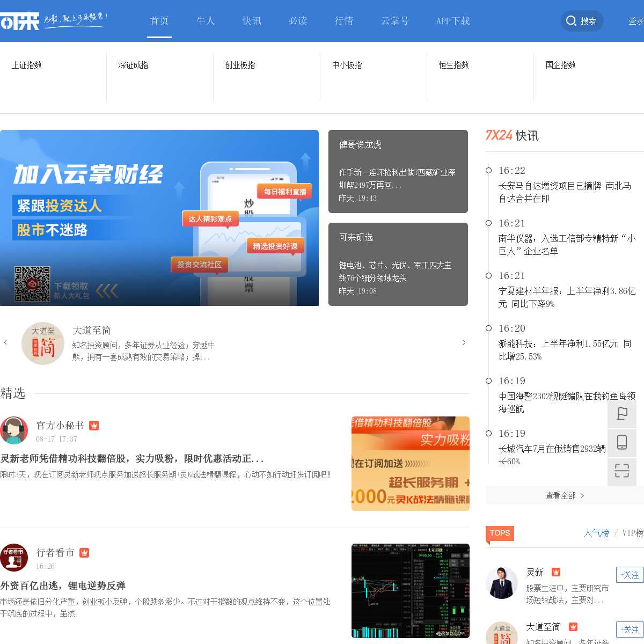
Task: Open the 牛人 navigation tab
Action: click(x=206, y=21)
